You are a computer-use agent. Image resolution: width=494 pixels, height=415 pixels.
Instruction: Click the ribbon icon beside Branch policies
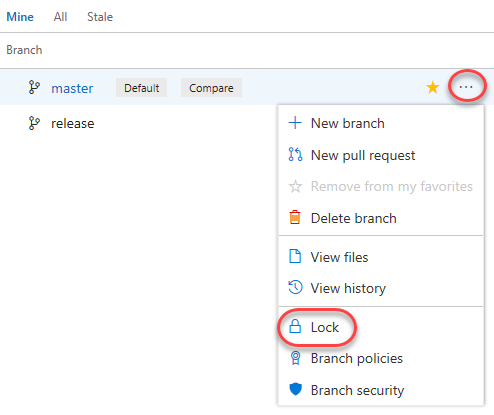295,358
